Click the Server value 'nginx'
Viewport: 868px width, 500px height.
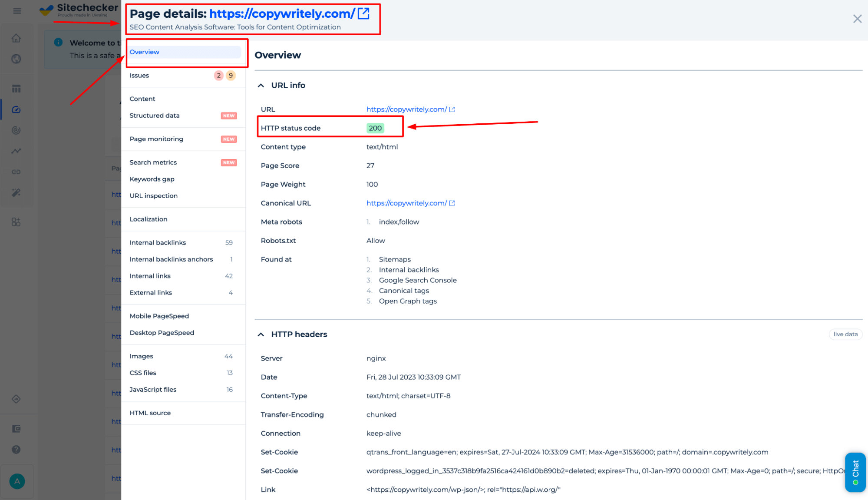[x=376, y=358]
